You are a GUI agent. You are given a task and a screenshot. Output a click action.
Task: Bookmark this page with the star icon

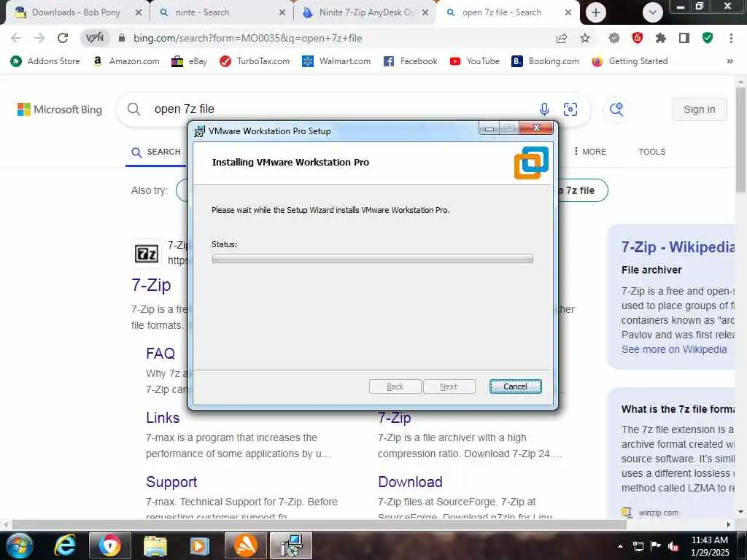[x=585, y=39]
